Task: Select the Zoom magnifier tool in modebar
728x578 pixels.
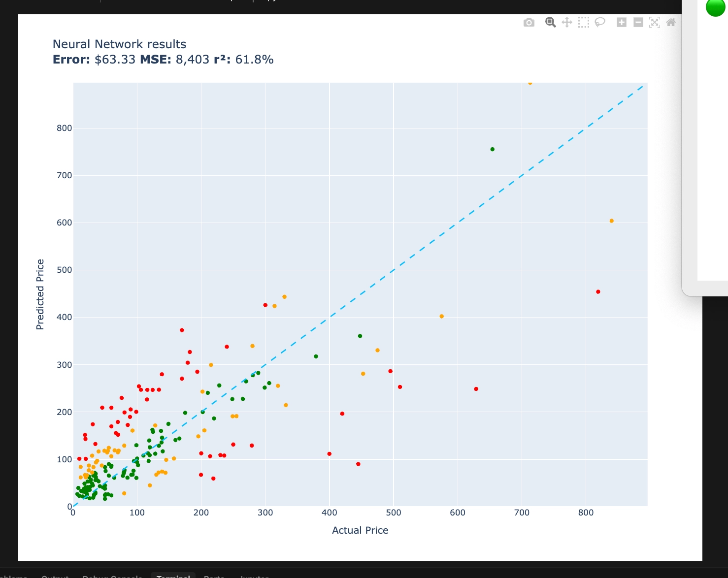Action: (551, 22)
